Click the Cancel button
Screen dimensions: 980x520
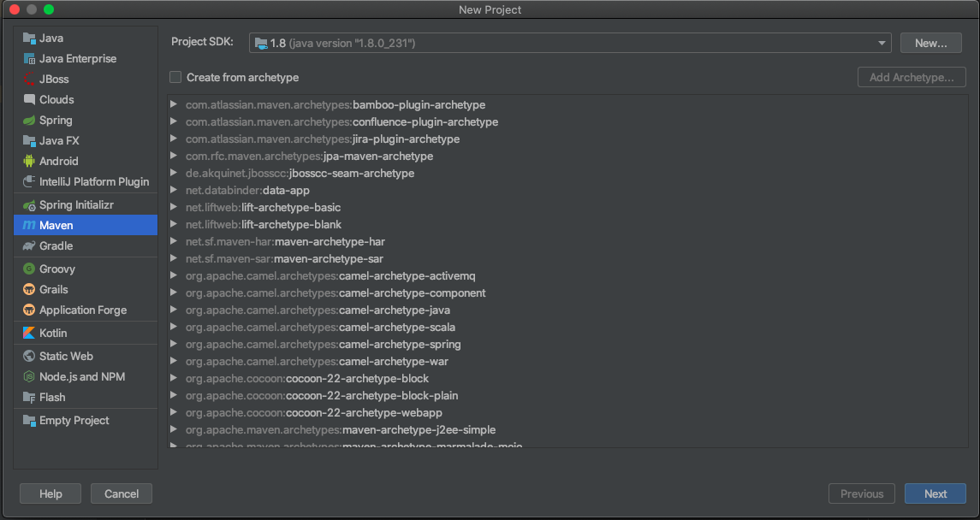[x=122, y=493]
